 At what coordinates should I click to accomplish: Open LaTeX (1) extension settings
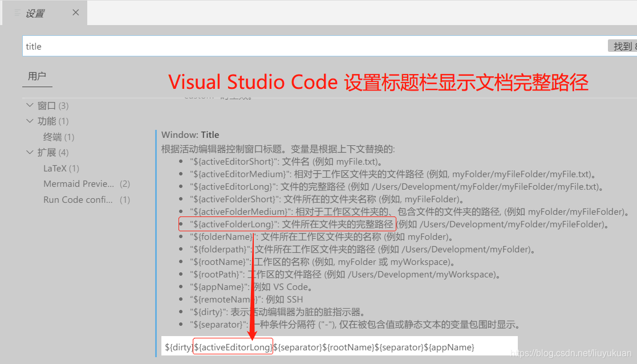click(61, 168)
